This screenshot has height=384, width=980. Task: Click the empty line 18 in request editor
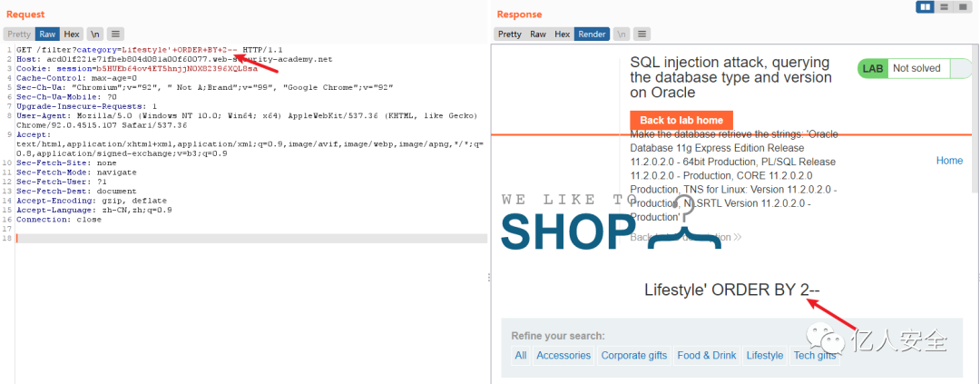[x=251, y=238]
